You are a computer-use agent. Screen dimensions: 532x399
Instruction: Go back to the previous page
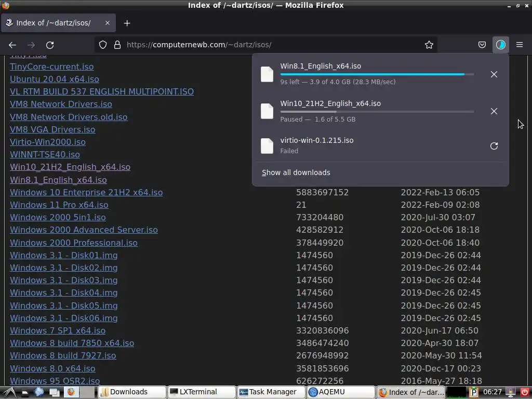(12, 45)
